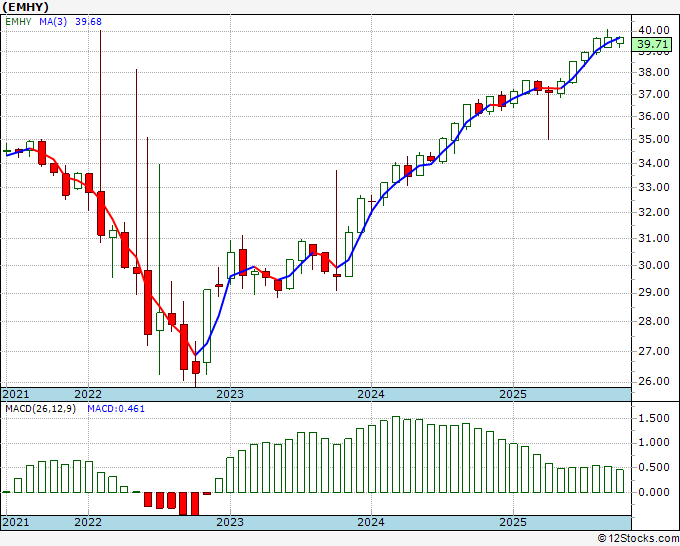Click the latest candlestick near 39.71

click(620, 41)
